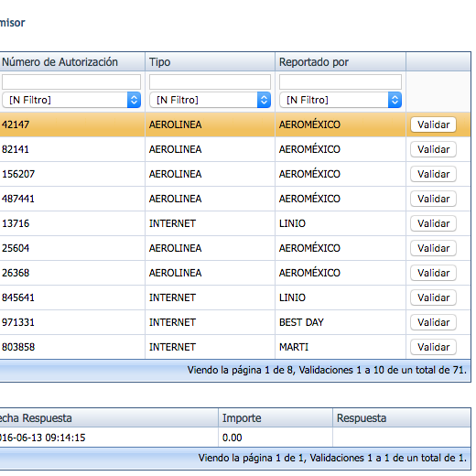This screenshot has width=476, height=476.
Task: Validate authorization 42147
Action: 433,124
